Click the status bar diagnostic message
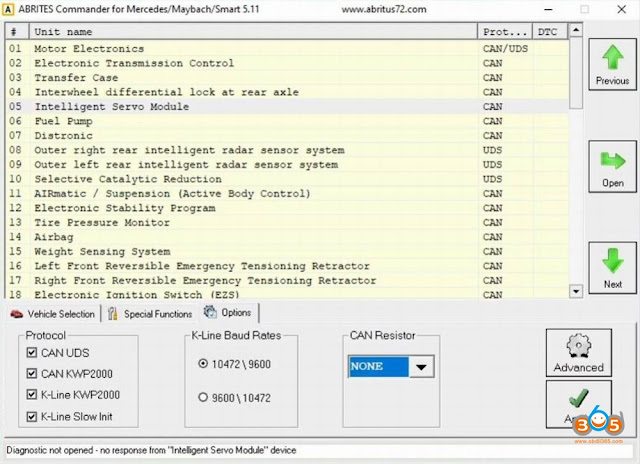The width and height of the screenshot is (640, 464). (x=151, y=451)
